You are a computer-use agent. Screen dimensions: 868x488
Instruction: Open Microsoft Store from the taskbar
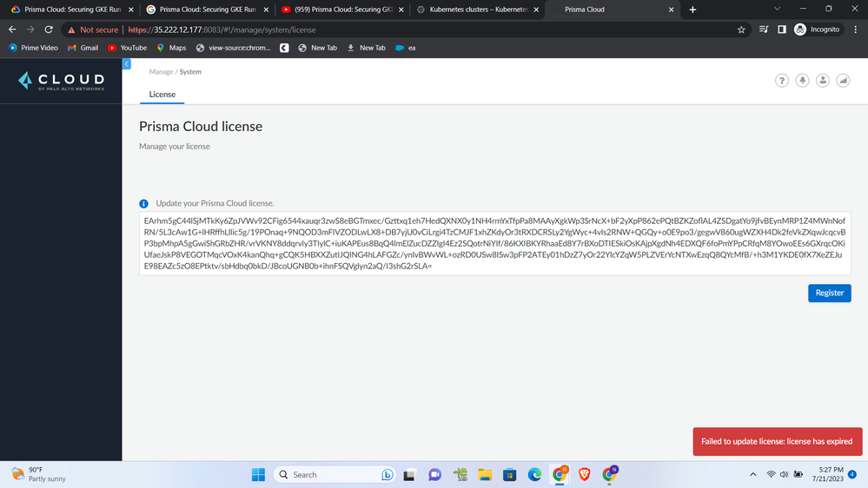tap(510, 475)
